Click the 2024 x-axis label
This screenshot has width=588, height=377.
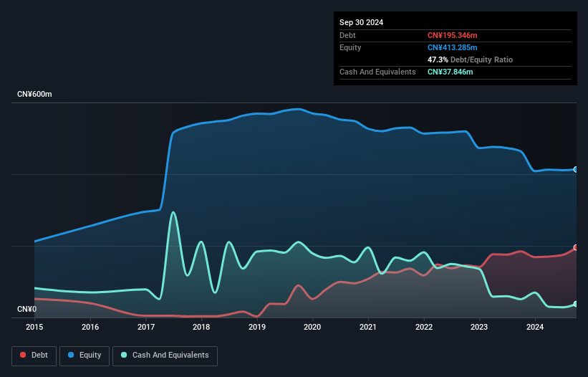535,327
